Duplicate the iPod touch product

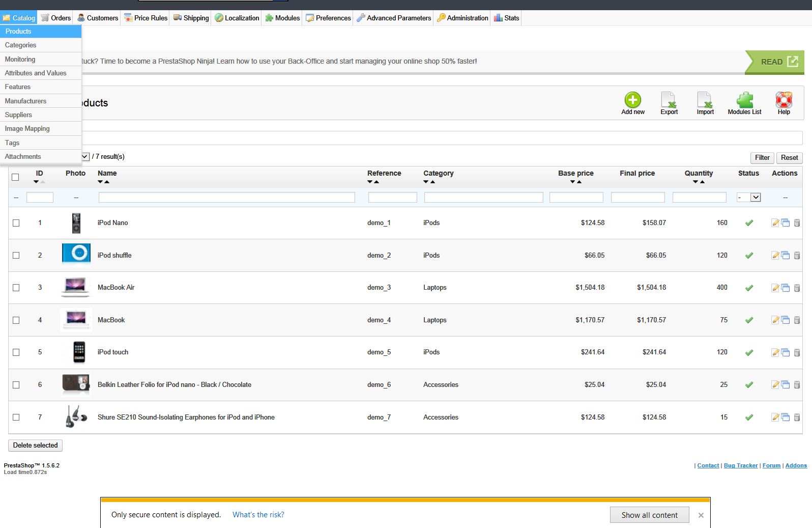[786, 352]
